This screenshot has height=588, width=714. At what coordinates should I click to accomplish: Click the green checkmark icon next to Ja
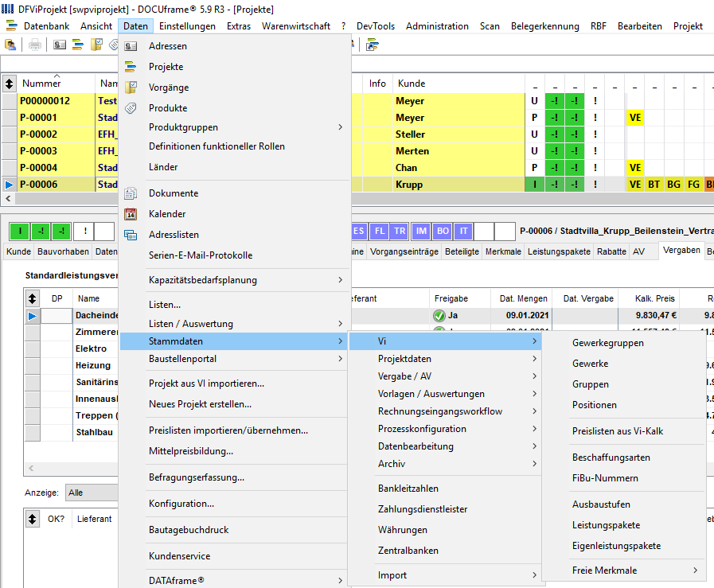click(439, 315)
